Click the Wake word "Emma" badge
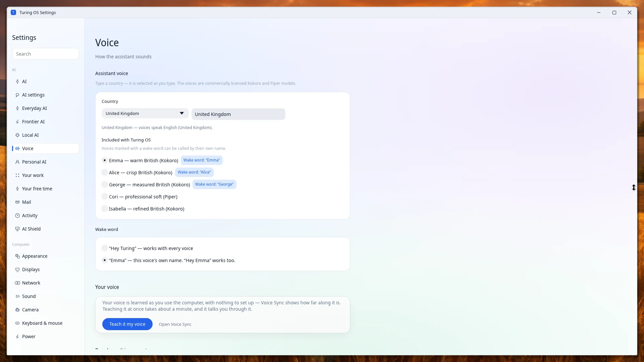The width and height of the screenshot is (644, 362). point(202,160)
